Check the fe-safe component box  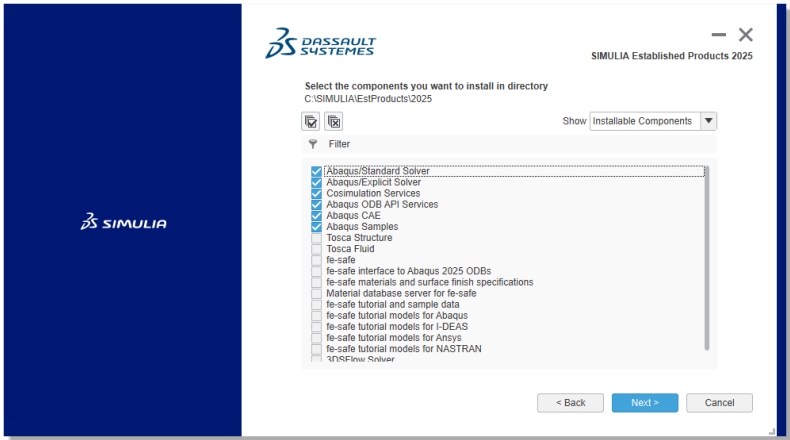[317, 260]
